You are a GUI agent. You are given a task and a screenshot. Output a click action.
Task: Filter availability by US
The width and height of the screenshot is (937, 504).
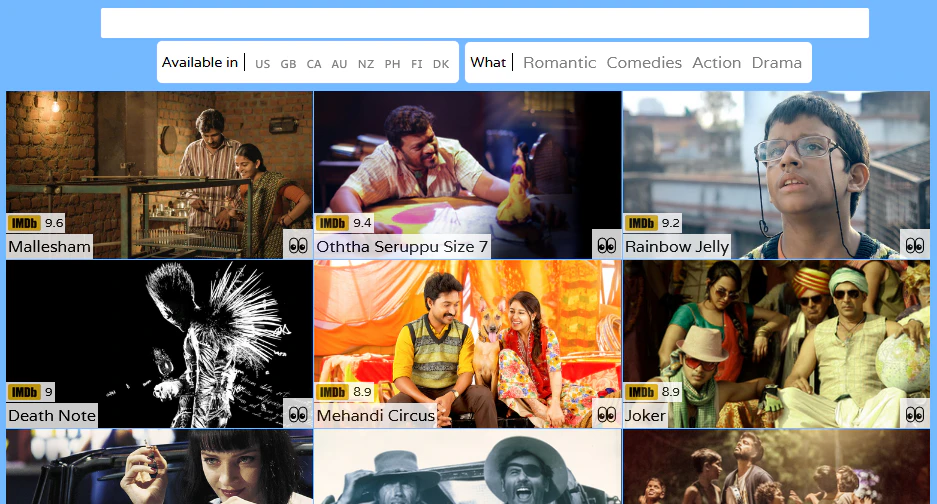coord(262,64)
